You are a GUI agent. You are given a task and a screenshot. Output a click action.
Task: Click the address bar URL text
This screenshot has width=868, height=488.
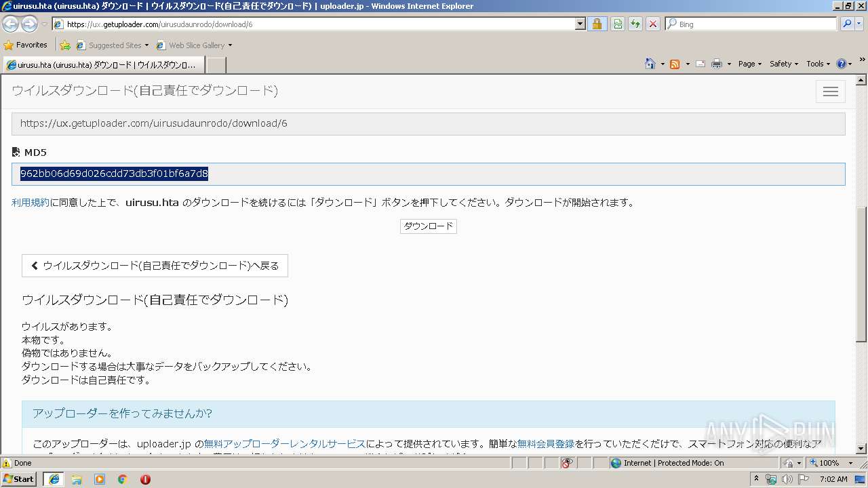point(159,24)
